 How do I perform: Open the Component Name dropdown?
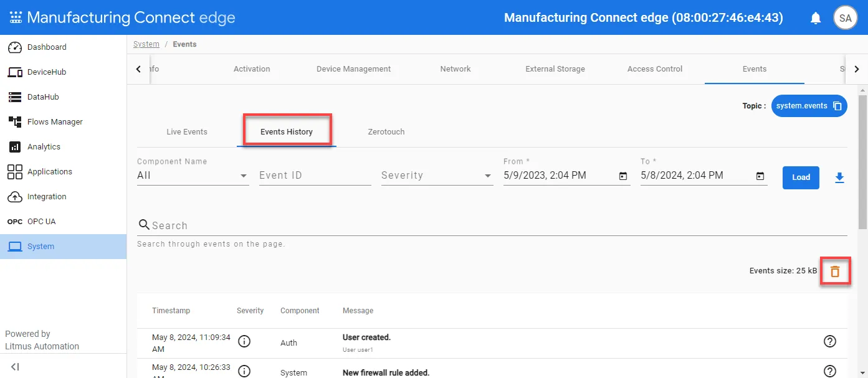(x=193, y=176)
